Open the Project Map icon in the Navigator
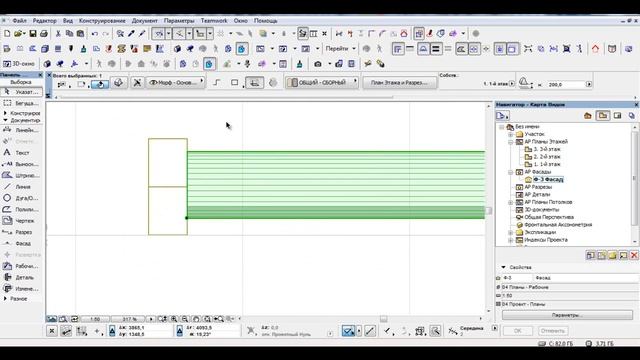 pyautogui.click(x=588, y=116)
